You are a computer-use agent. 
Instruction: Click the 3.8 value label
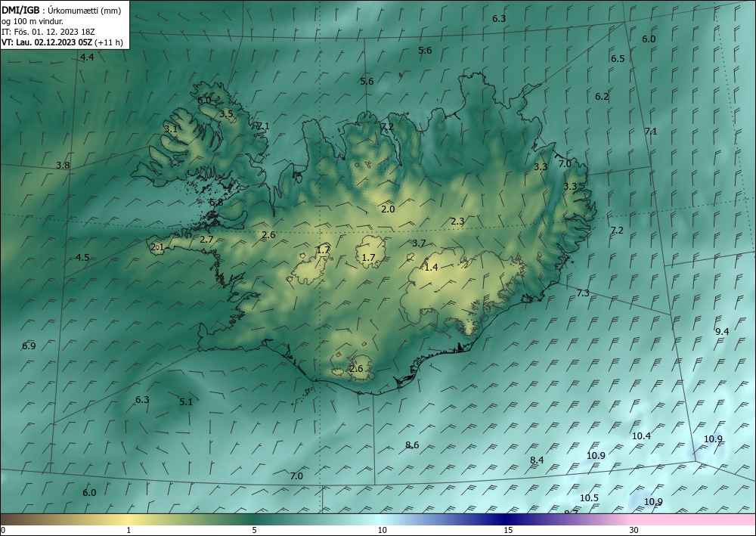(x=63, y=166)
